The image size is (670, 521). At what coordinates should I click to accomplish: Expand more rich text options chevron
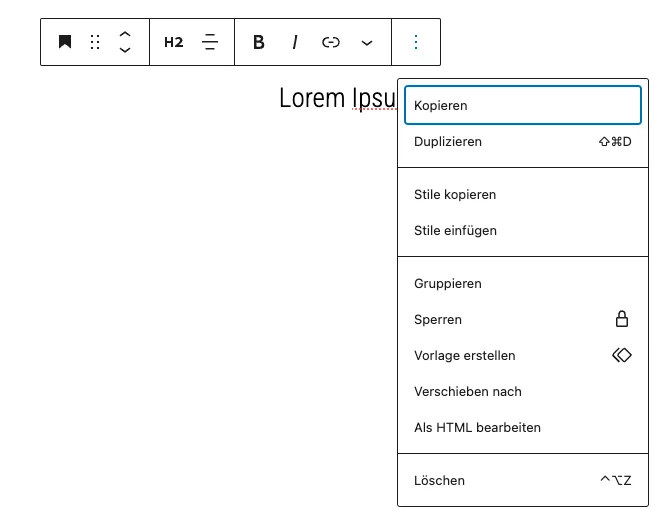367,43
